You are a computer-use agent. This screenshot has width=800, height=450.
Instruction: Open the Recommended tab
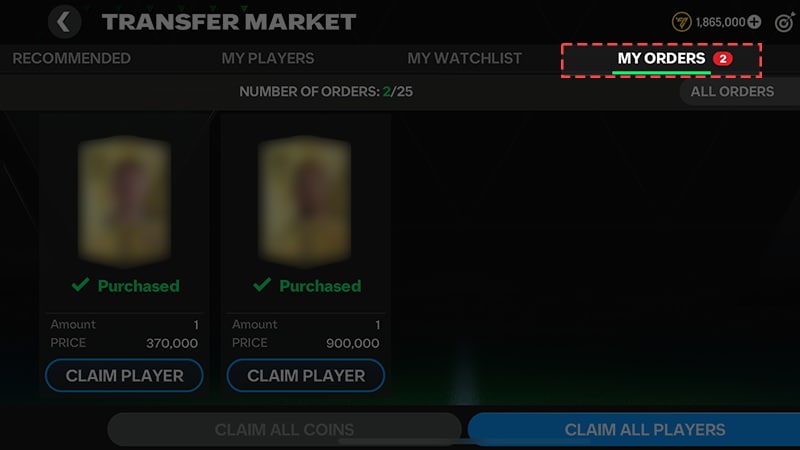pyautogui.click(x=71, y=58)
